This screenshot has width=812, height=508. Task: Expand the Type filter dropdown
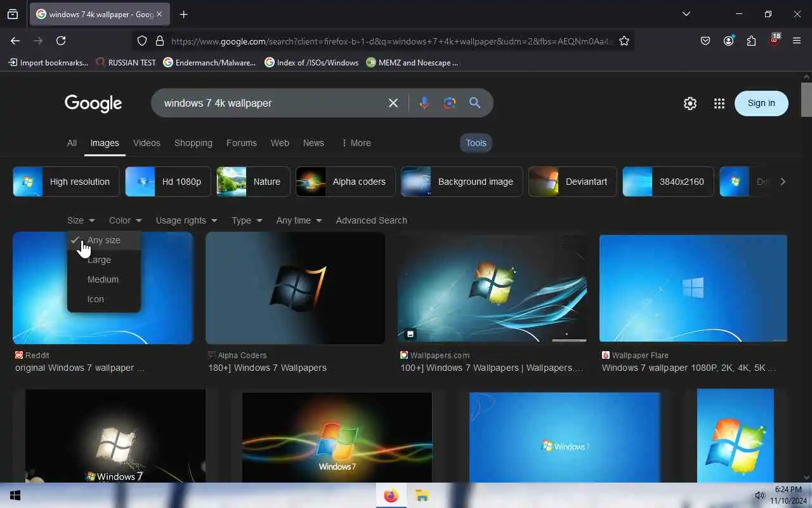[247, 220]
